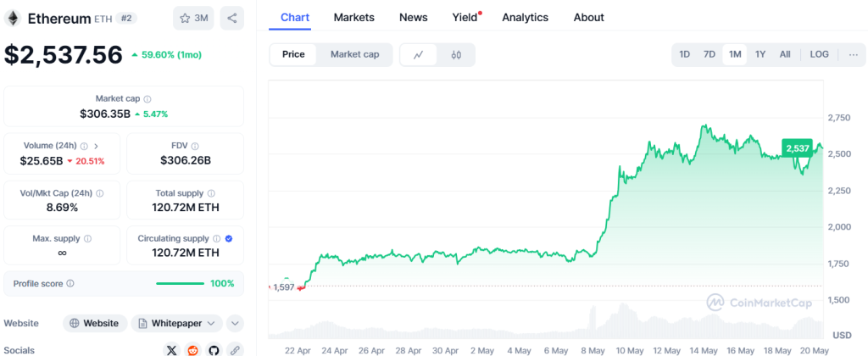Open the chart more options ellipsis
868x356 pixels.
click(853, 55)
